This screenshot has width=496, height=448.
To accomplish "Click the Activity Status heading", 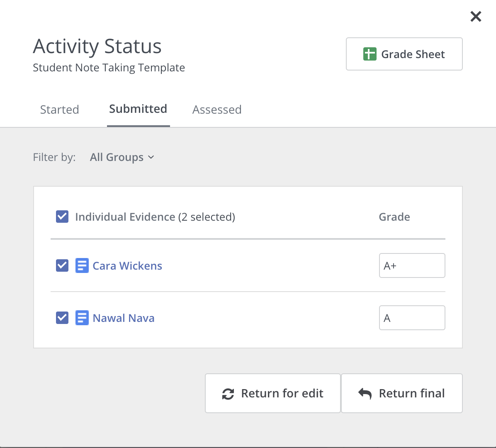I will 97,46.
